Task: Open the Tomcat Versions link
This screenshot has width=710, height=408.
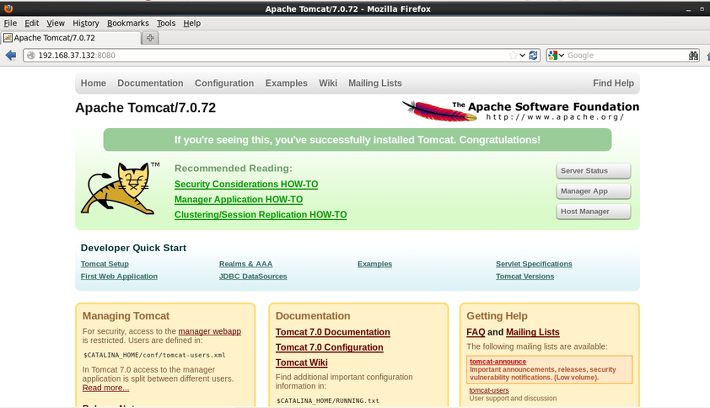Action: coord(525,276)
